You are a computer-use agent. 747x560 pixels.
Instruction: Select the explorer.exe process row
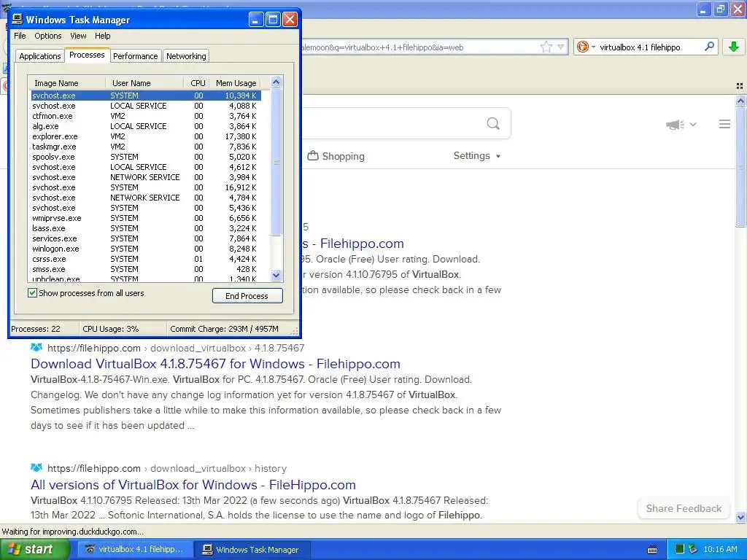point(145,136)
